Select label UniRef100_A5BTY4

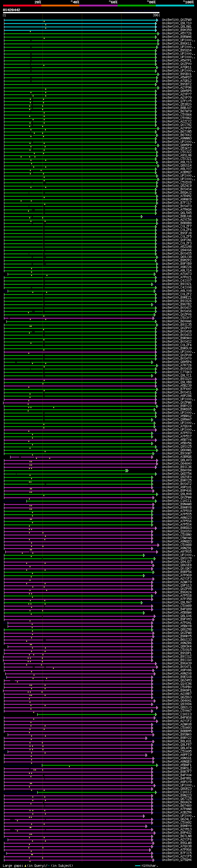176,440
